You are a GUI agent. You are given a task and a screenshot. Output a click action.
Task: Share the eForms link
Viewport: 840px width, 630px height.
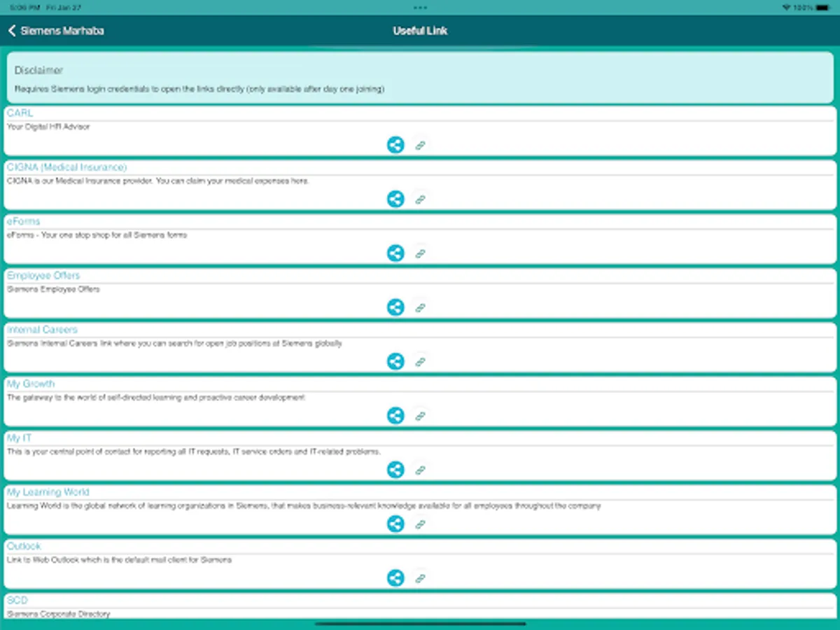395,253
